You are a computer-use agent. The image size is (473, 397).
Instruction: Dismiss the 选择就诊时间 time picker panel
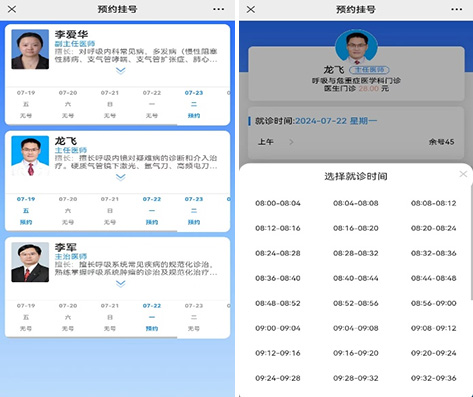pyautogui.click(x=463, y=174)
